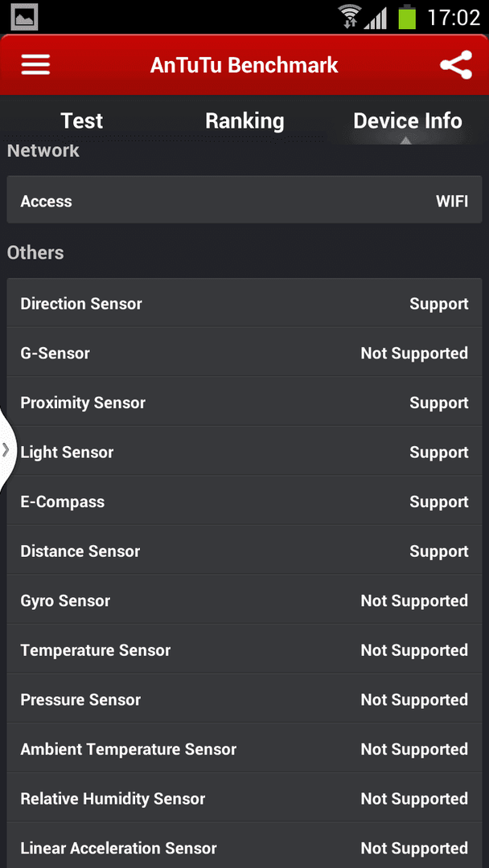Expand the side drawer chevron handle
489x868 pixels.
click(8, 449)
